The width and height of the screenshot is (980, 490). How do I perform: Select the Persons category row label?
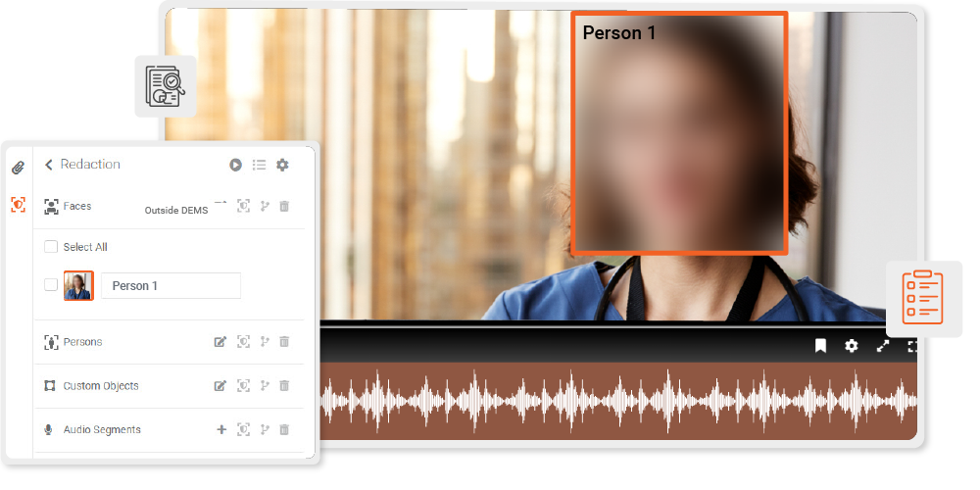(82, 342)
